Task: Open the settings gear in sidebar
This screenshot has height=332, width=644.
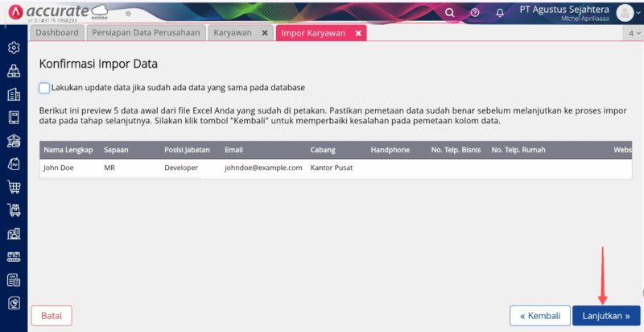Action: pos(14,48)
